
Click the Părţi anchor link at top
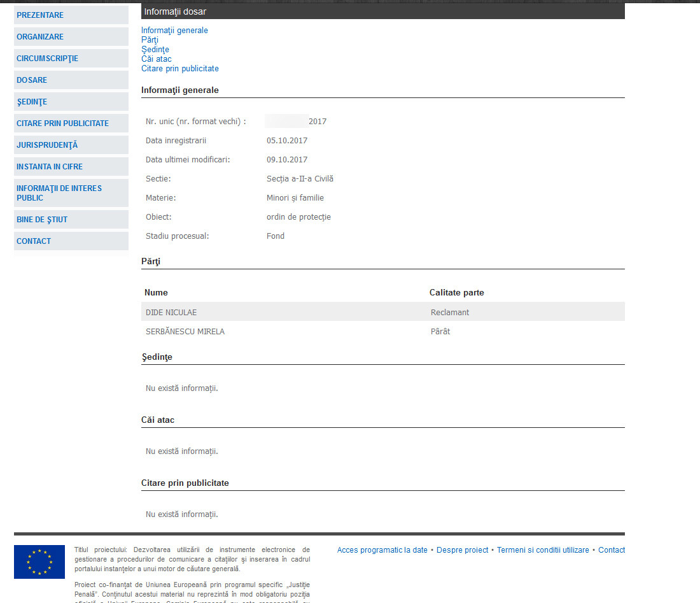point(150,40)
